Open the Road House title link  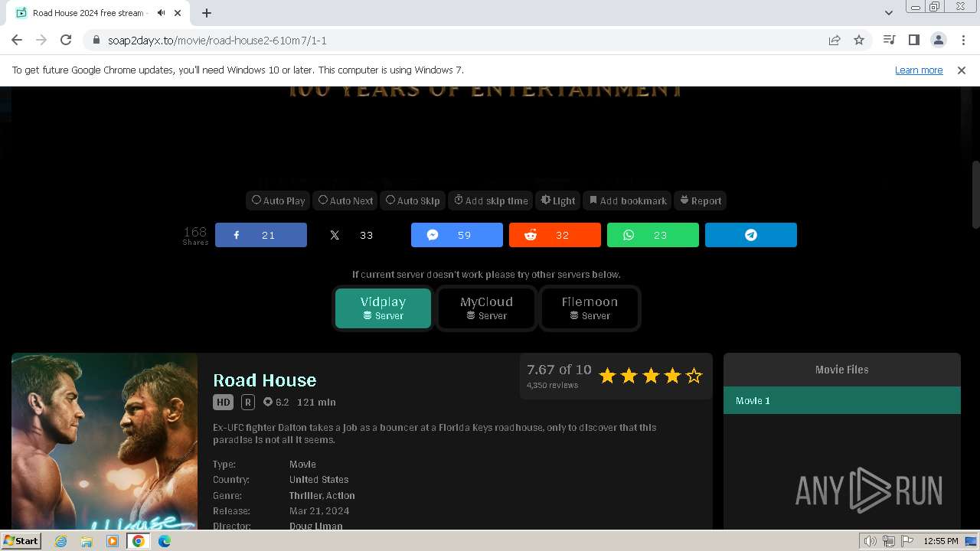click(x=265, y=380)
